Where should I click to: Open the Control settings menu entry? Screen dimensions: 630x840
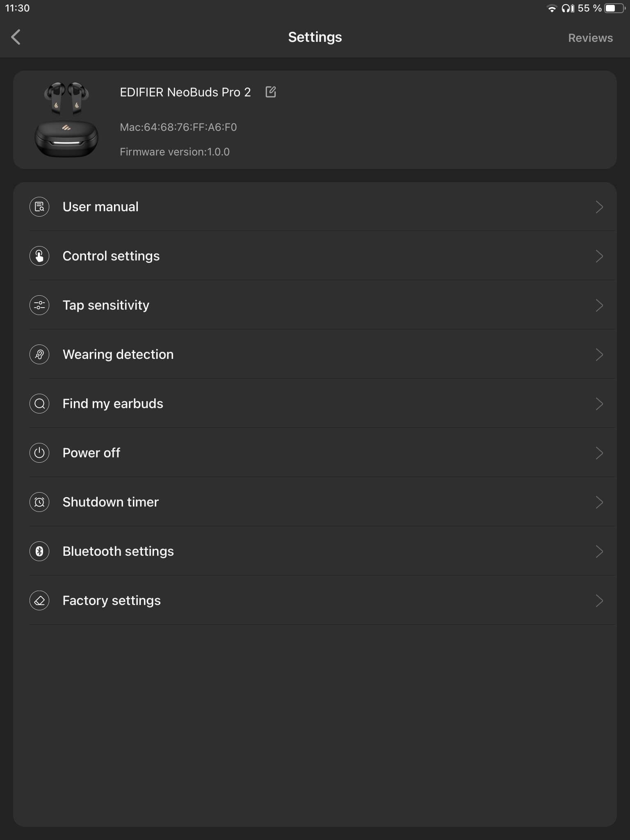point(111,256)
